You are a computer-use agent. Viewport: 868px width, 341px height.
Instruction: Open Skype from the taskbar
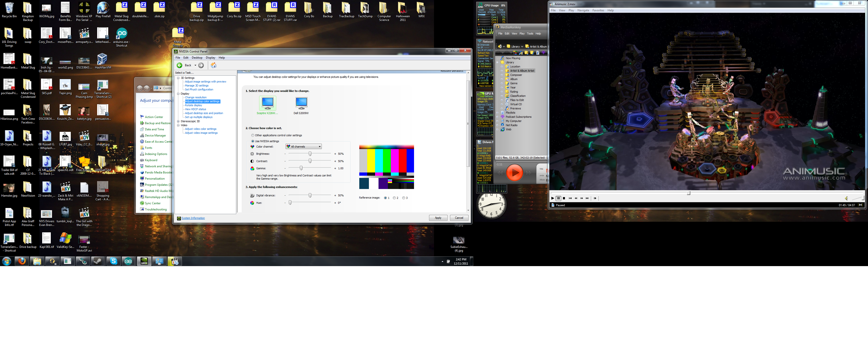[113, 261]
